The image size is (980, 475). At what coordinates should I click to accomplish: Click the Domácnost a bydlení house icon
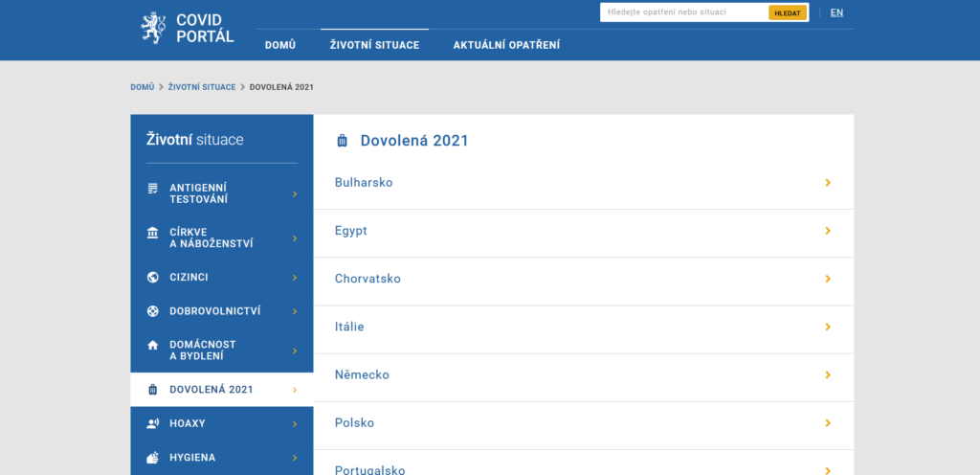[152, 345]
